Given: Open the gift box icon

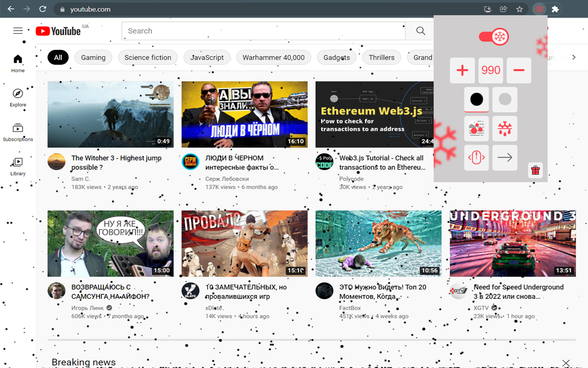Looking at the screenshot, I should pos(535,171).
